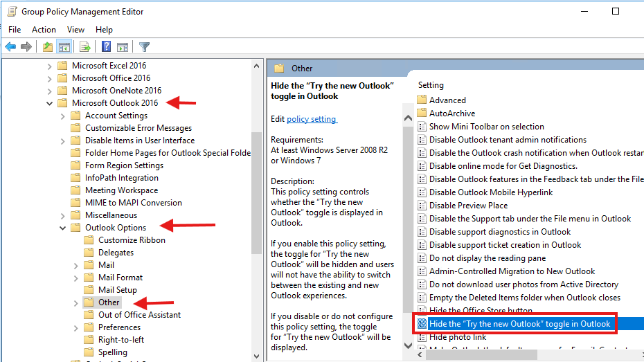Click the settings list horizontal scrollbar thumb
Image resolution: width=644 pixels, height=362 pixels.
pyautogui.click(x=481, y=354)
